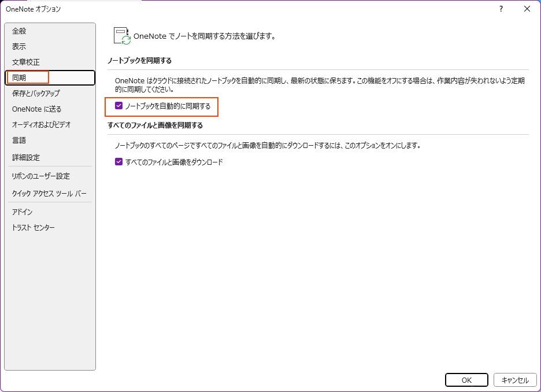Click the header text OneNote でノートを同期する方法を選びます
Viewport: 541px width, 392px height.
click(x=205, y=36)
